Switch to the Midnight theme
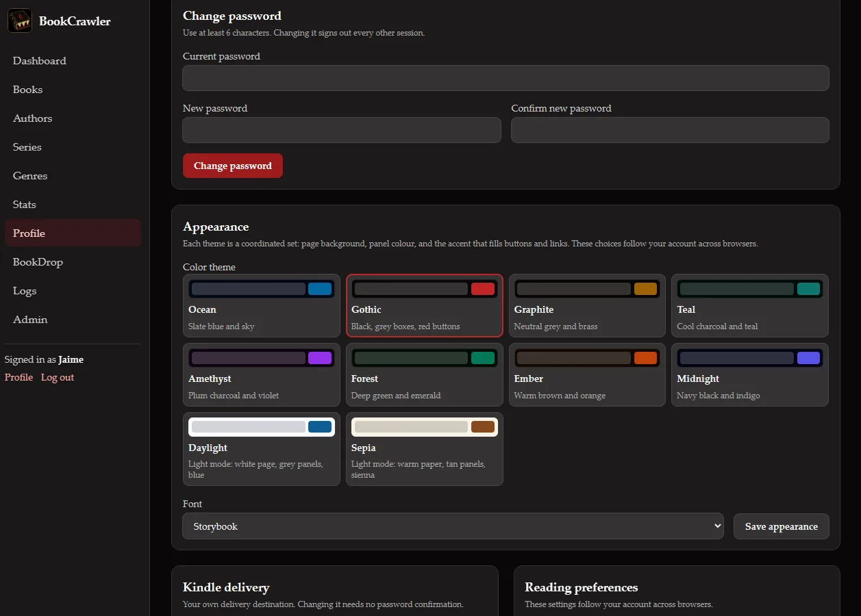 (x=750, y=375)
